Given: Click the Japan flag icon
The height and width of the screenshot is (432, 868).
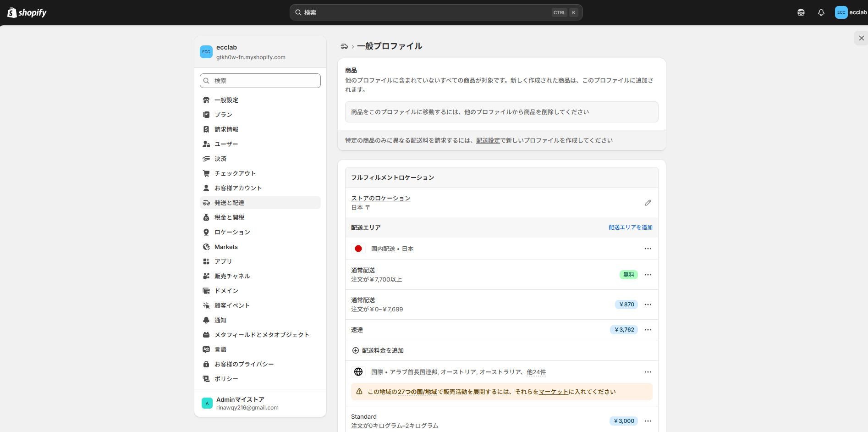Looking at the screenshot, I should coord(358,249).
